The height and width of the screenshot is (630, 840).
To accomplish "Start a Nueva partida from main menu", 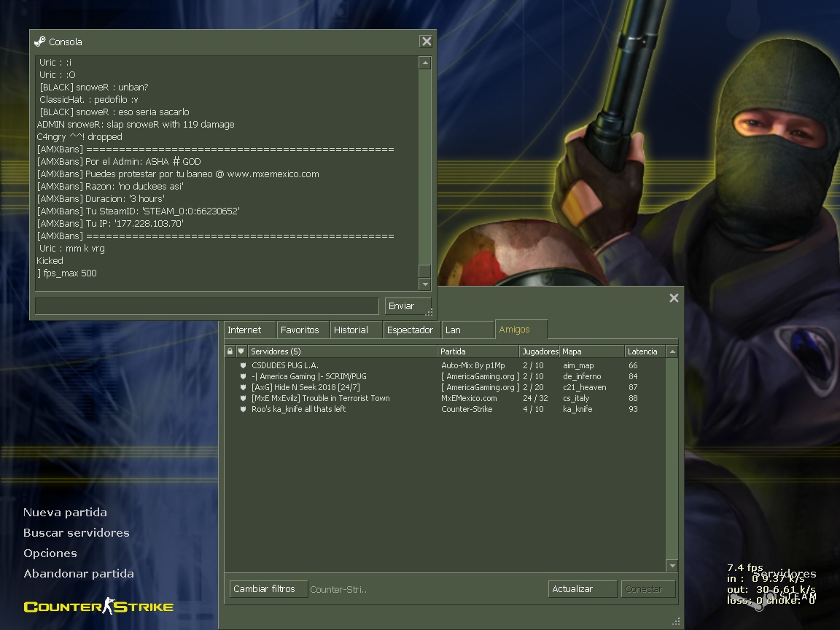I will tap(65, 512).
